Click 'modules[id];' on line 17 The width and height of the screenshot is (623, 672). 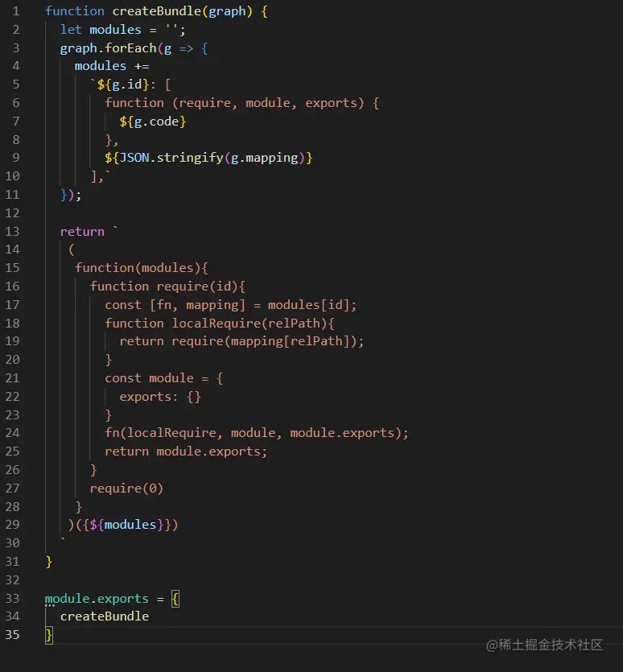(x=312, y=305)
